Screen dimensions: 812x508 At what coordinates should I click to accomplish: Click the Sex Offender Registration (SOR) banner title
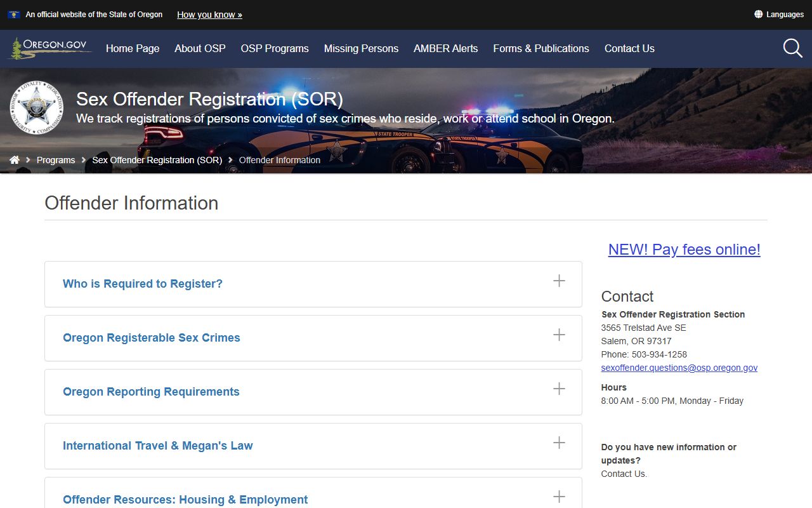[x=210, y=99]
